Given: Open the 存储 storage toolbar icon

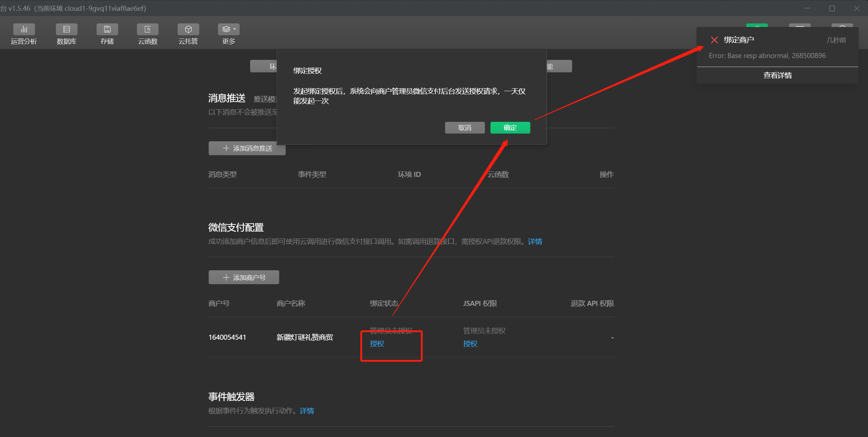Looking at the screenshot, I should coord(107,30).
